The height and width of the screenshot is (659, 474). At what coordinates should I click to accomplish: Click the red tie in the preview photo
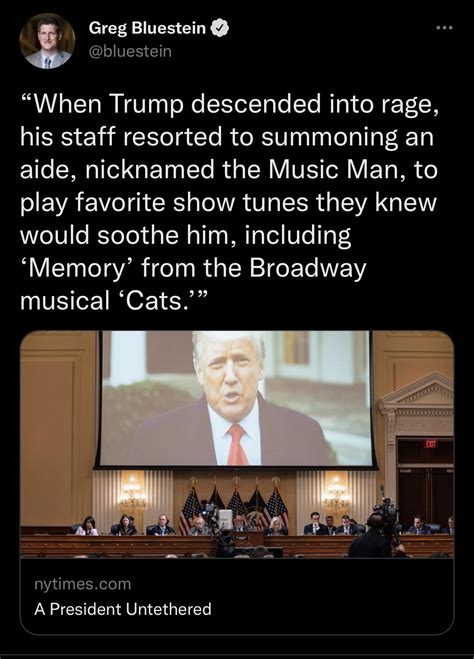pos(237,444)
